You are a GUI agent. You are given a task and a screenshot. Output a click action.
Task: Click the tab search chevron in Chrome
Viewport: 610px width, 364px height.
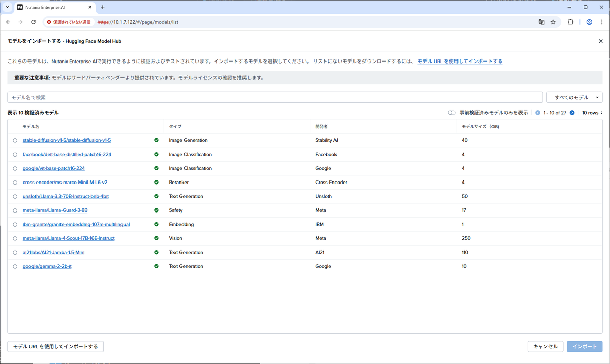pyautogui.click(x=7, y=7)
